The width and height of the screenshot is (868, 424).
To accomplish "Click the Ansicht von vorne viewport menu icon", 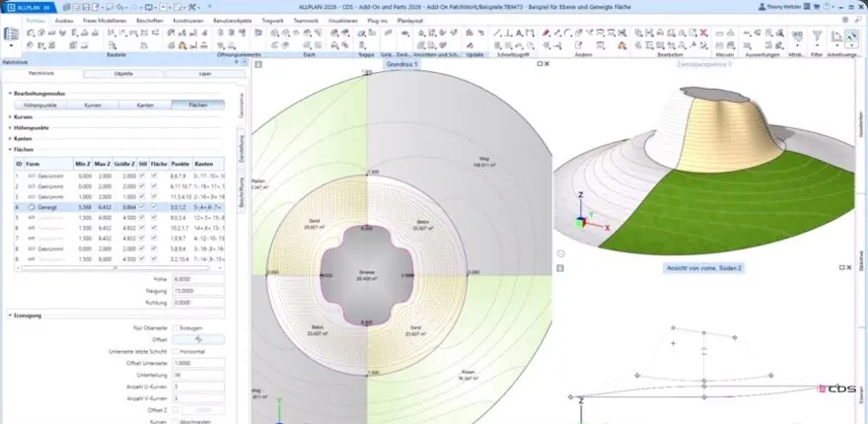I will [x=559, y=268].
